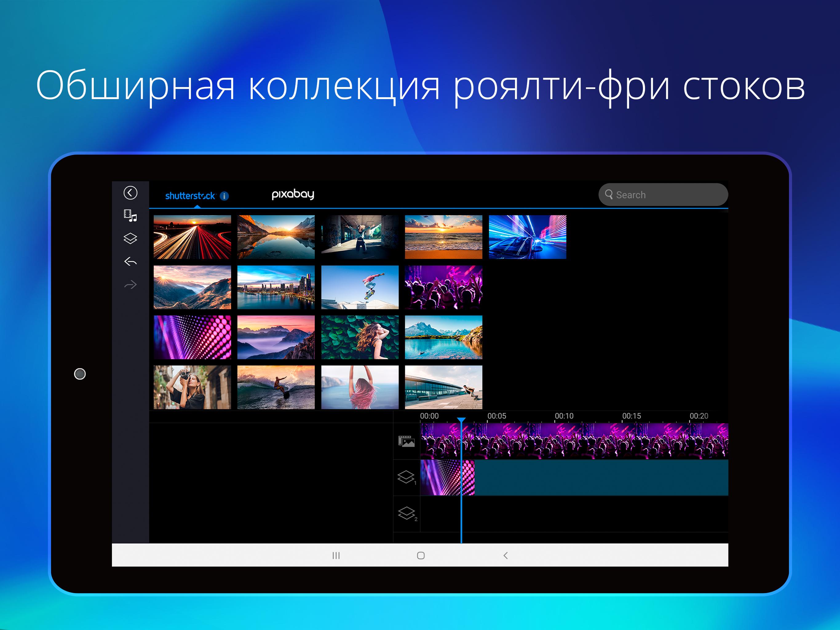Switch to the Shutterstock tab
This screenshot has width=840, height=630.
point(190,196)
